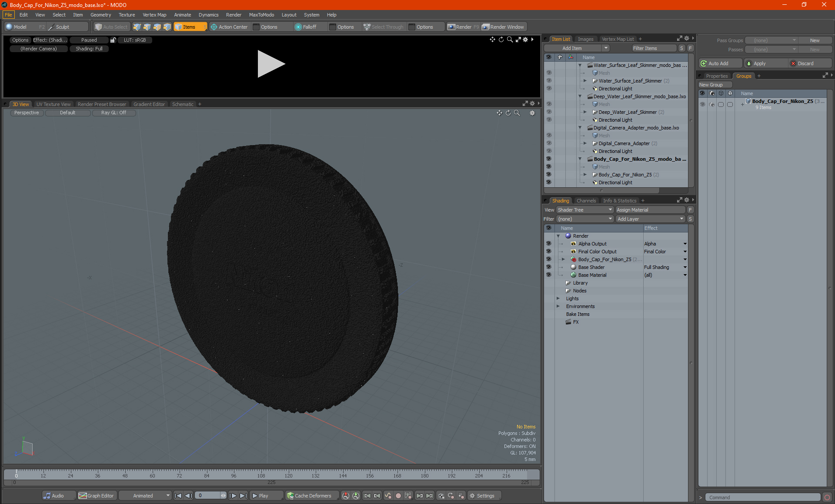Viewport: 835px width, 504px height.
Task: Click frame 120 on the timeline ruler
Action: 288,475
